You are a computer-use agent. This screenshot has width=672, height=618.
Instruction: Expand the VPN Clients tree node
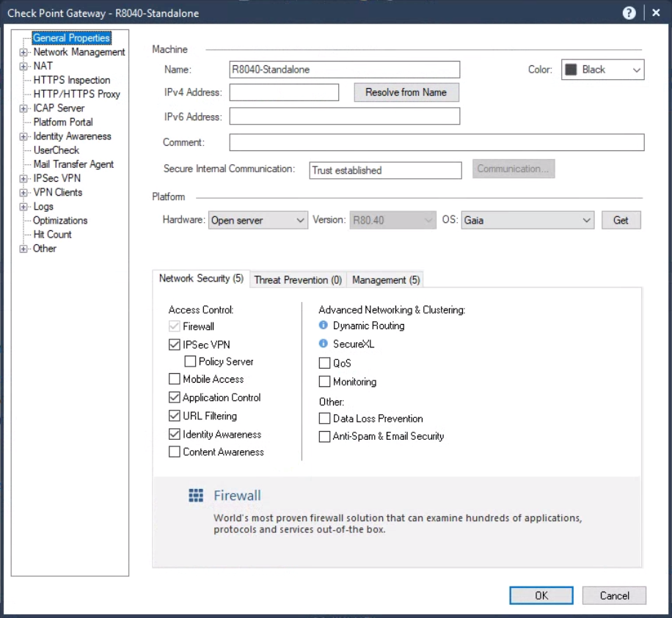(23, 193)
